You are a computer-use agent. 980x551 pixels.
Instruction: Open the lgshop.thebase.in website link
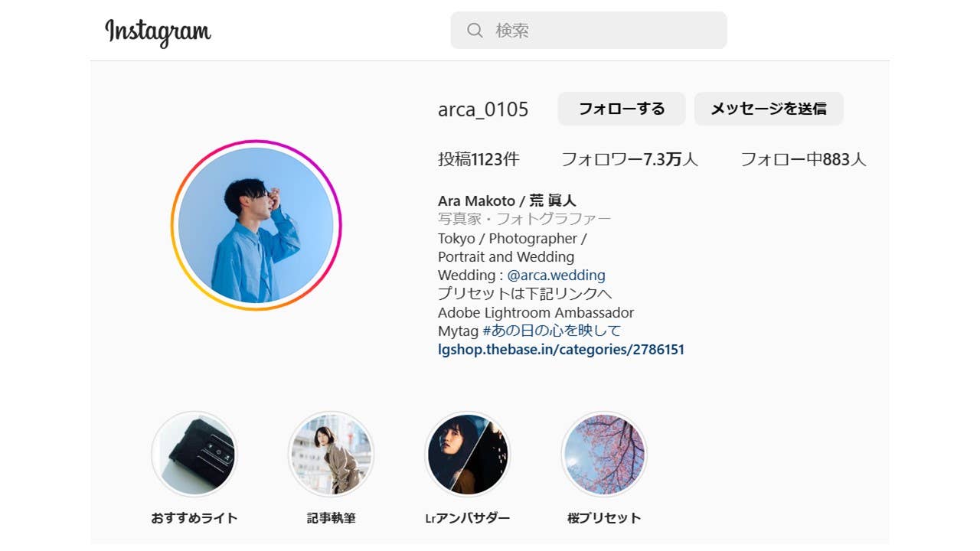(561, 350)
